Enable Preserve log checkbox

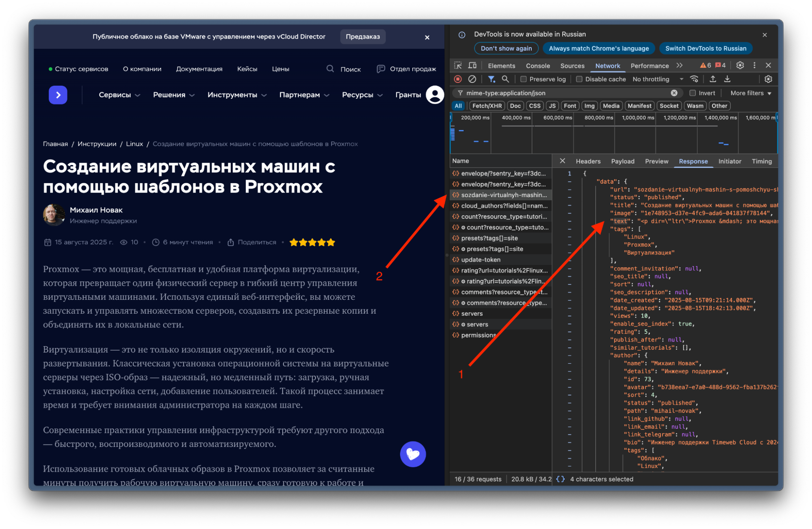pos(524,79)
